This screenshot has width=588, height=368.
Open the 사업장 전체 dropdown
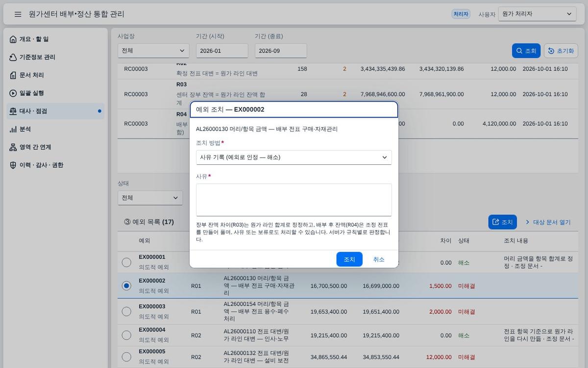point(153,51)
